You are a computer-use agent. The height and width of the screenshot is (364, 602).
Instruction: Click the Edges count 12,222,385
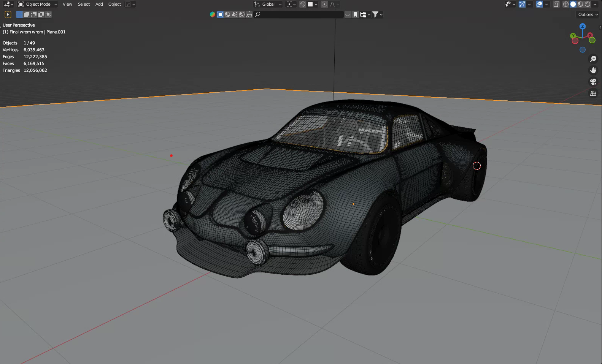tap(35, 57)
